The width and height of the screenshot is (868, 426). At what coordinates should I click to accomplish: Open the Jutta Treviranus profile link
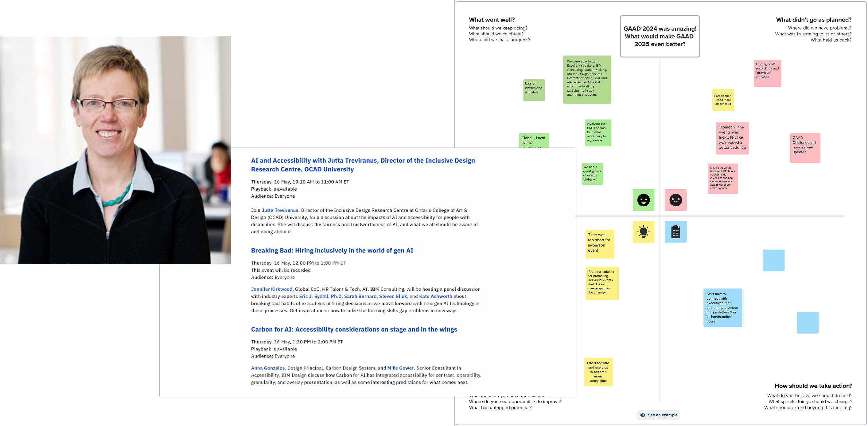click(280, 210)
